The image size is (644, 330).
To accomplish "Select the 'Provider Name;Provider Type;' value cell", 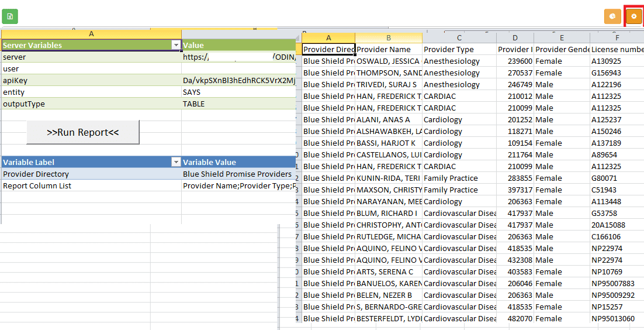I will coord(238,185).
